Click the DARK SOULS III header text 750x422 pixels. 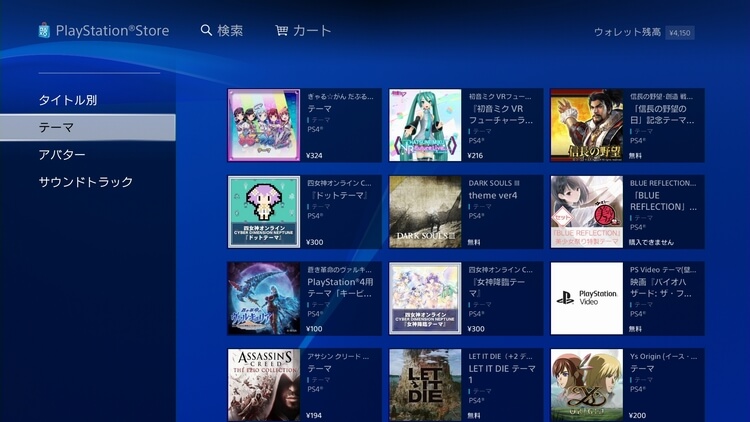pos(494,183)
